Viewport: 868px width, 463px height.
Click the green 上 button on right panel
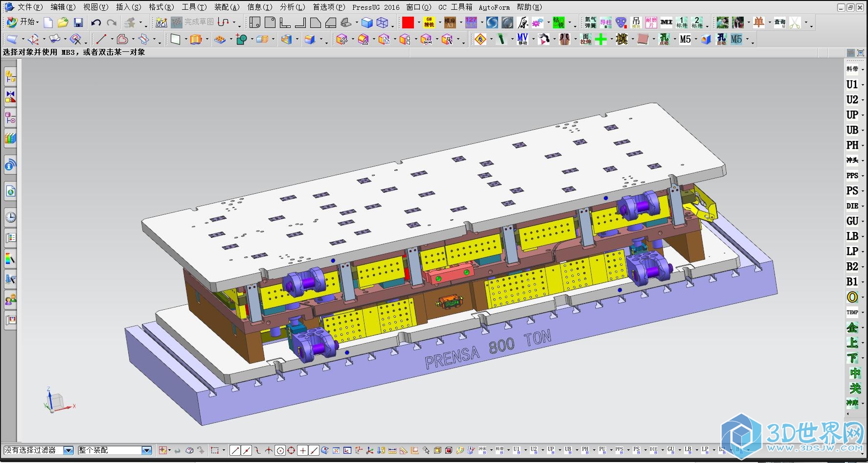tap(852, 343)
